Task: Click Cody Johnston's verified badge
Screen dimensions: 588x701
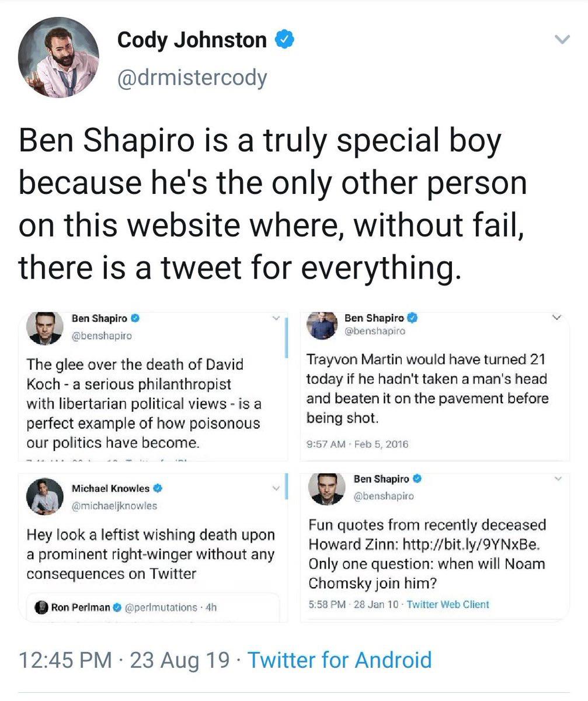Action: point(284,40)
